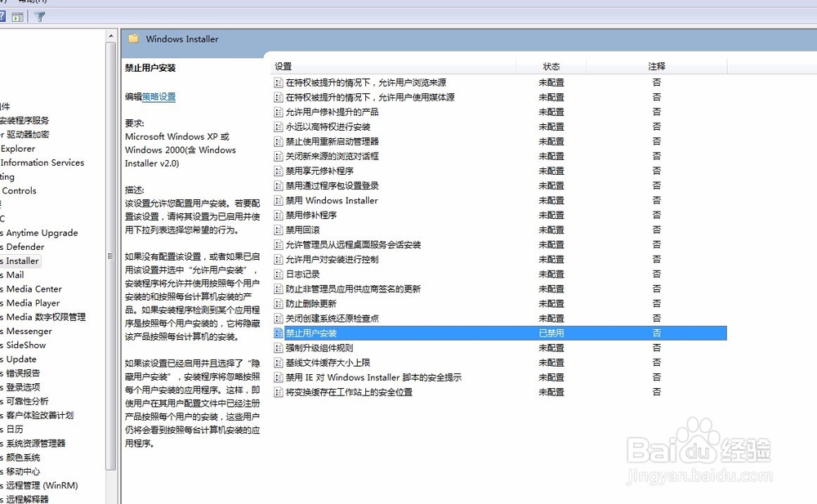817x504 pixels.
Task: Select 远程管理 (WinRM) tree item
Action: tap(41, 486)
